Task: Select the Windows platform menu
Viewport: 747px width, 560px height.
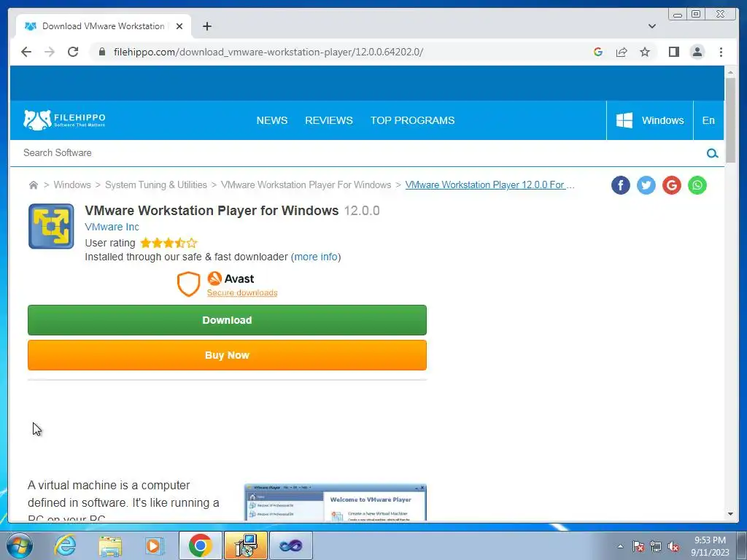Action: tap(649, 120)
